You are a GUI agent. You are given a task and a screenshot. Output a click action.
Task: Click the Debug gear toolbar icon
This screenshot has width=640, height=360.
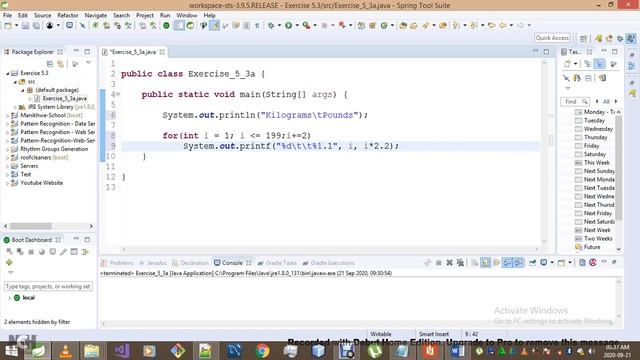[x=271, y=26]
